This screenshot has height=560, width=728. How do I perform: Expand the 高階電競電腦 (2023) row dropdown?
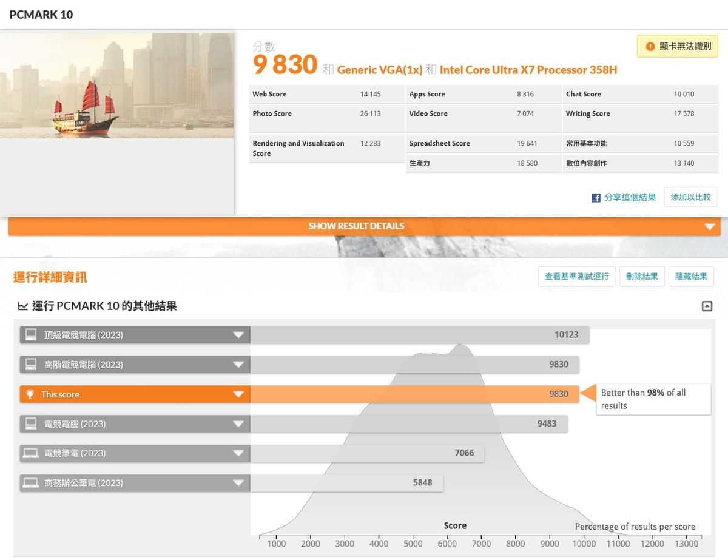click(238, 365)
